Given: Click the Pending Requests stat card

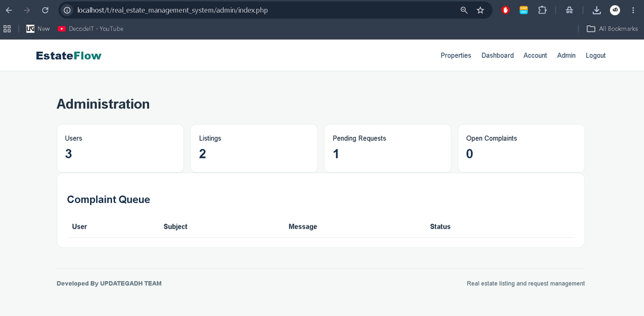Looking at the screenshot, I should coord(387,148).
